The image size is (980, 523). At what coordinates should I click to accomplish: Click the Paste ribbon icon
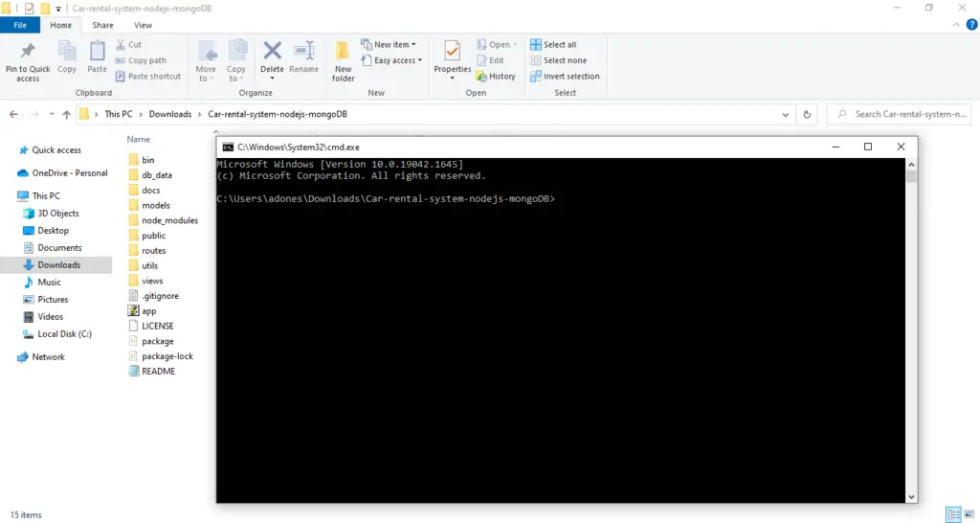[97, 52]
